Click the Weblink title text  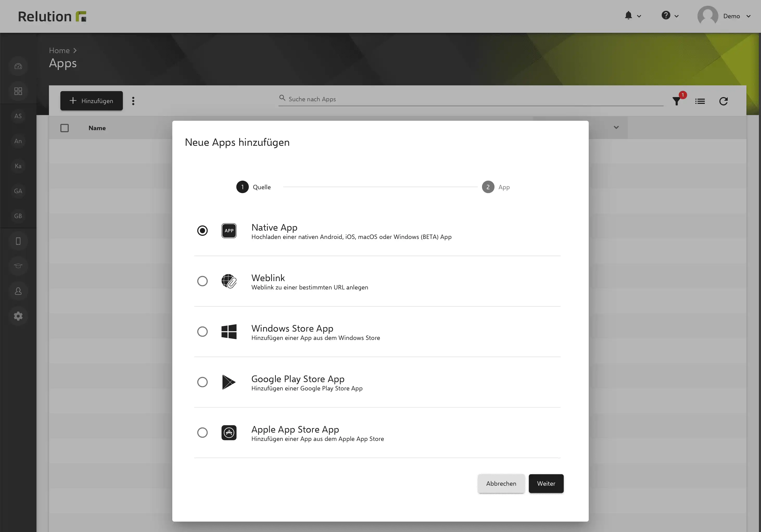pyautogui.click(x=268, y=278)
